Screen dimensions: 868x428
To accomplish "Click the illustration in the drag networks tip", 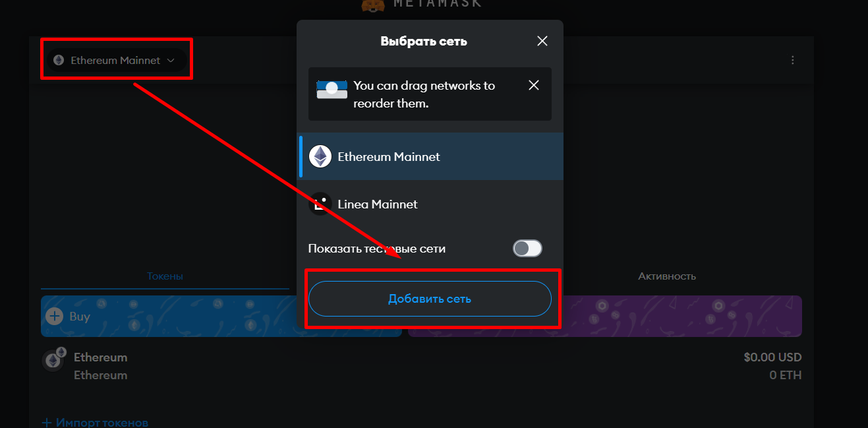I will pos(332,90).
